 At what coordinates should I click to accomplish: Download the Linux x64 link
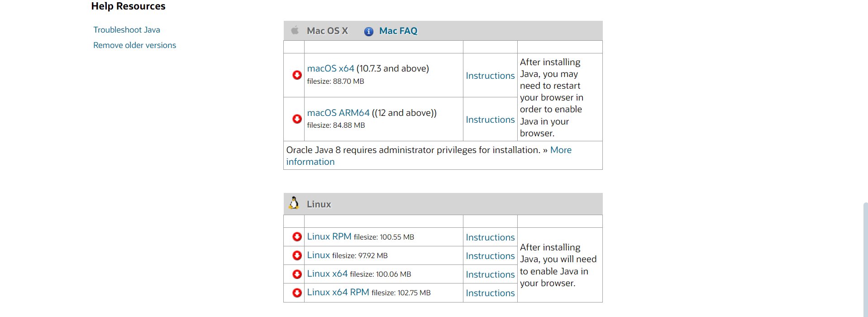(x=327, y=274)
